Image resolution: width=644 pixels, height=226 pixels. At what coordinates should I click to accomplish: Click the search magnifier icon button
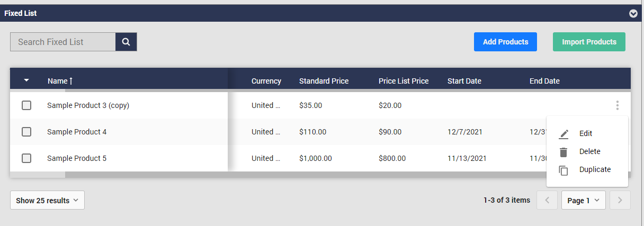[126, 42]
